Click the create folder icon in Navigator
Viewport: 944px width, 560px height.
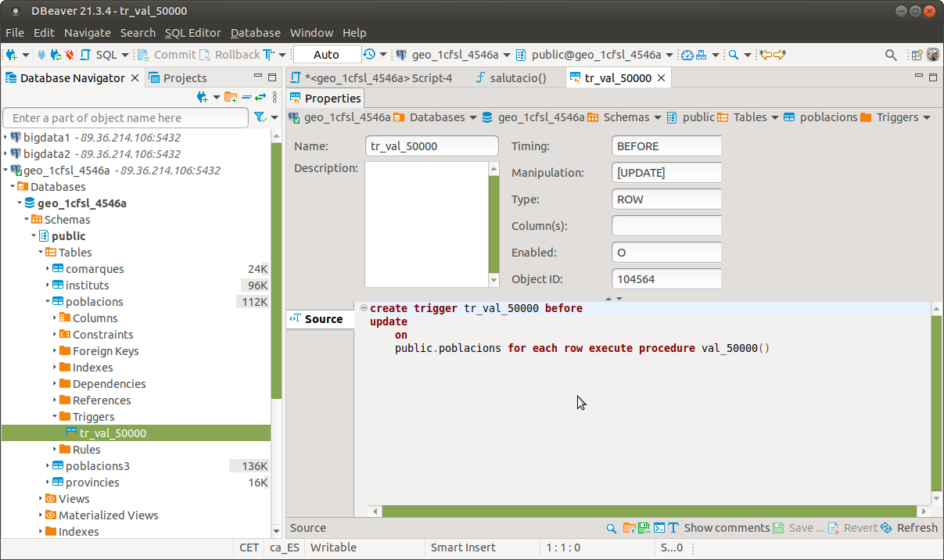click(230, 97)
